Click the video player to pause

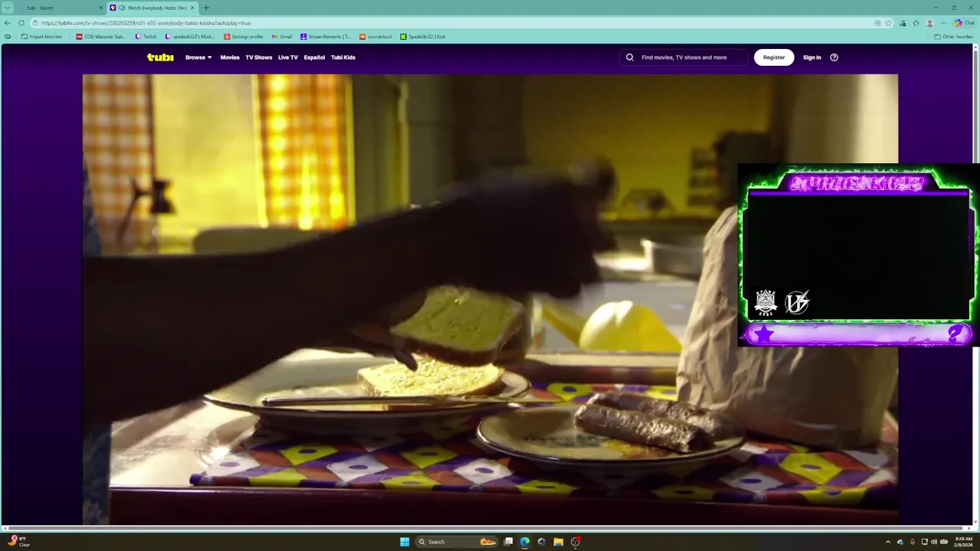coord(490,298)
